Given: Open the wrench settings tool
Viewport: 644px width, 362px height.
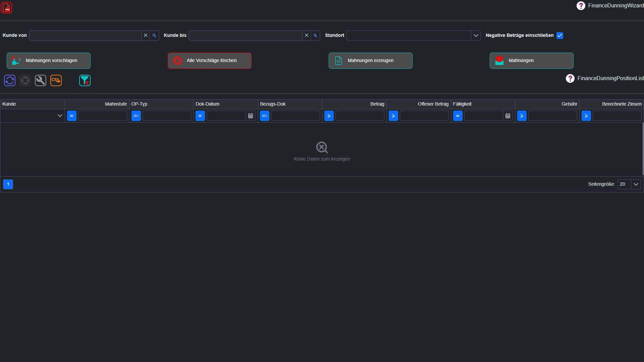Looking at the screenshot, I should tap(41, 80).
